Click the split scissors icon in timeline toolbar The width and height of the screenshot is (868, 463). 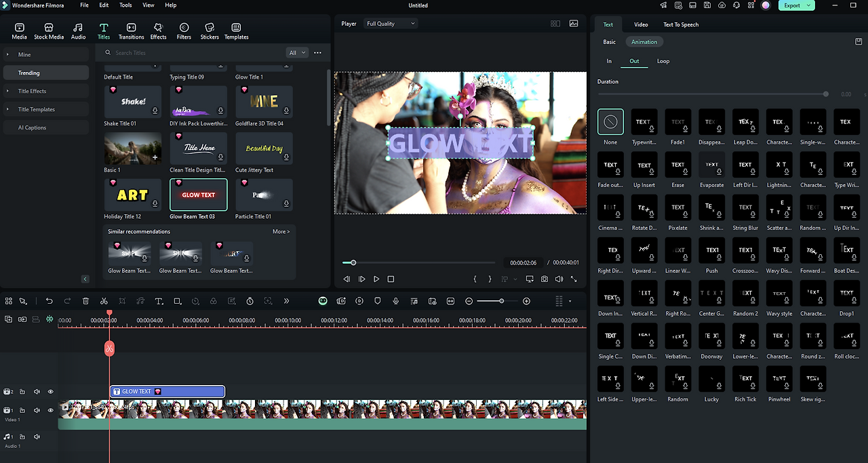pos(104,301)
